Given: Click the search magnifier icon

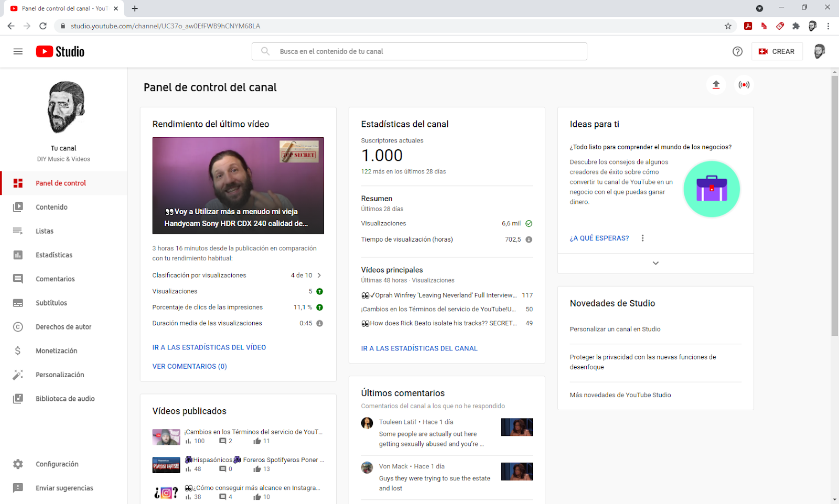Looking at the screenshot, I should pyautogui.click(x=265, y=51).
